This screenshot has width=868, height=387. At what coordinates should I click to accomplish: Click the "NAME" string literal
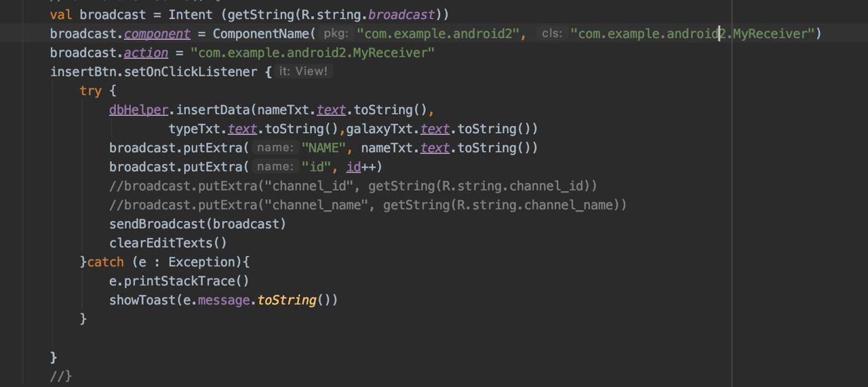[x=323, y=147]
